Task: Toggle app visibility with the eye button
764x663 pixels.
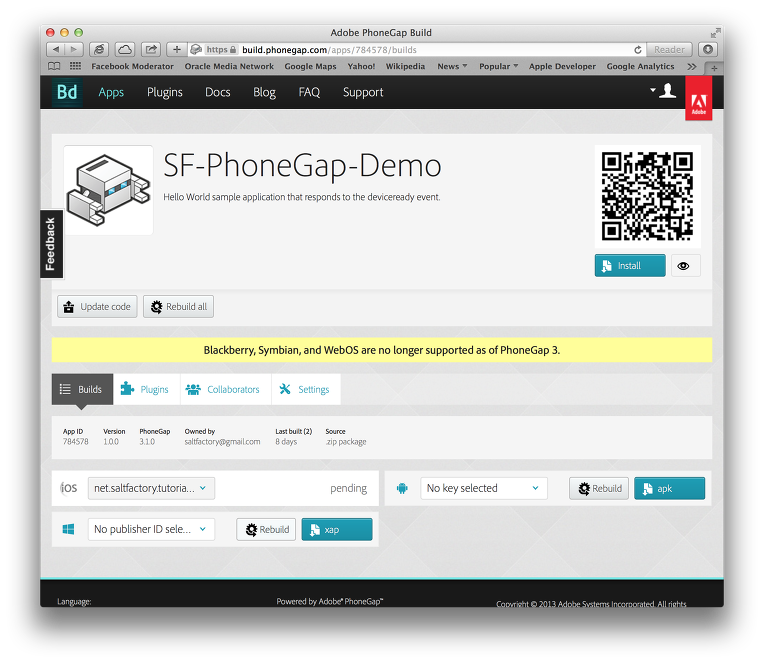Action: click(686, 266)
